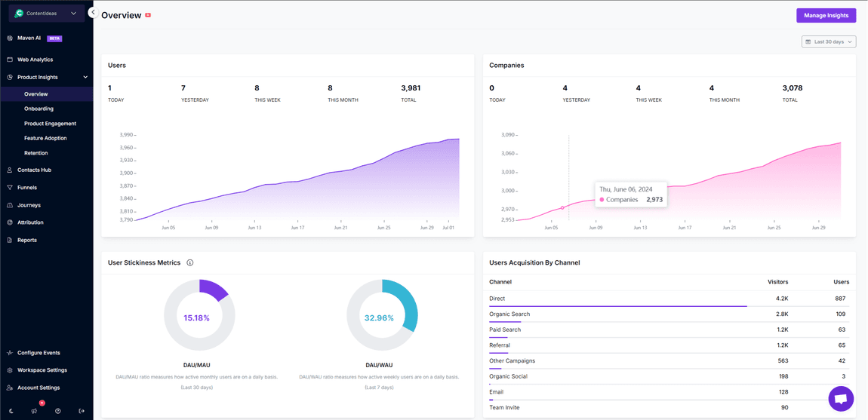
Task: Click the help question mark icon
Action: (x=58, y=411)
